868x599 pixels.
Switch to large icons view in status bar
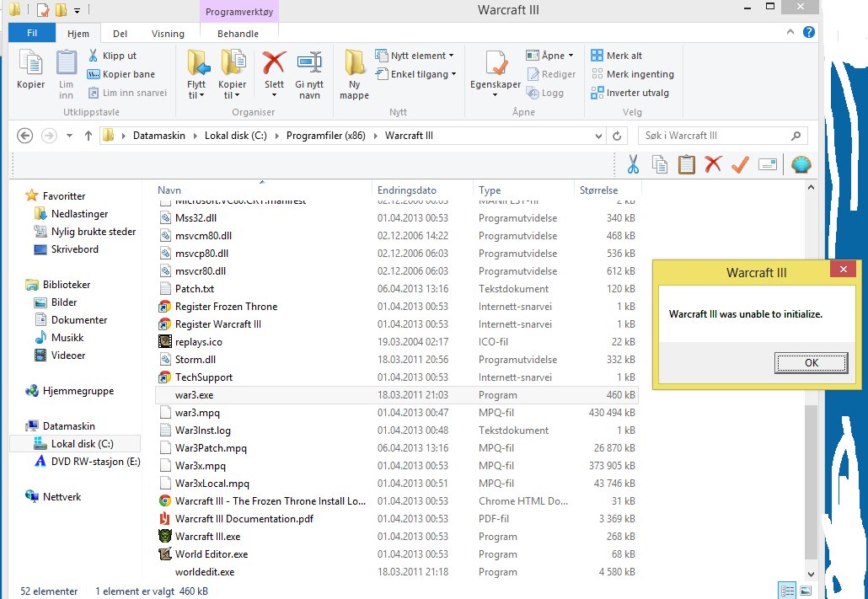806,591
